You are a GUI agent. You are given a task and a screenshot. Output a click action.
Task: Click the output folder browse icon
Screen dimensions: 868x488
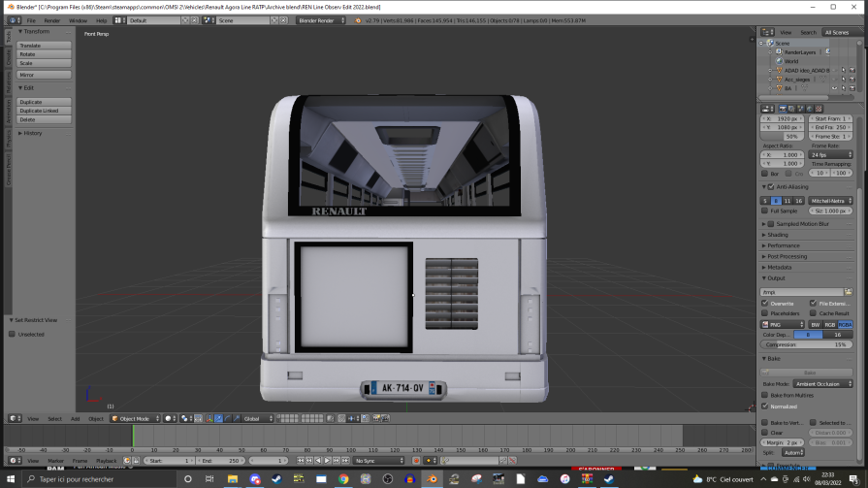(x=848, y=292)
